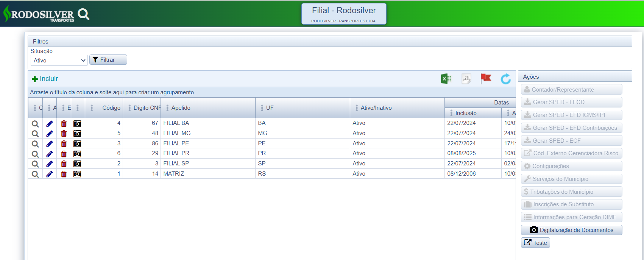Open Digitalização de Documentos action
The image size is (644, 260).
(x=571, y=230)
